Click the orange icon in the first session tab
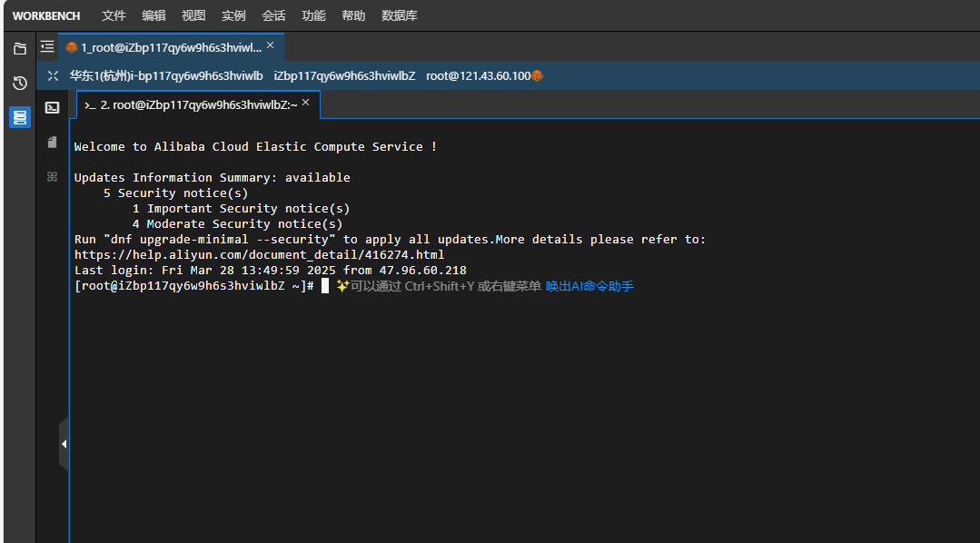The height and width of the screenshot is (543, 980). click(71, 47)
